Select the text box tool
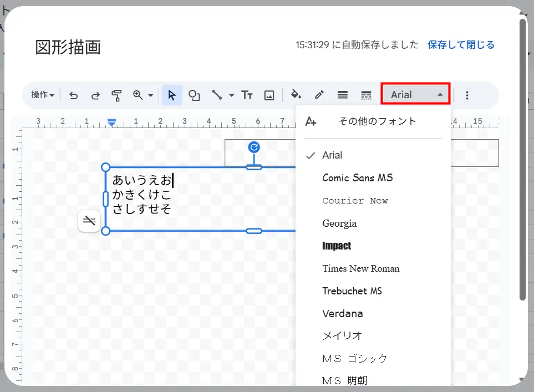This screenshot has height=392, width=534. pos(247,95)
